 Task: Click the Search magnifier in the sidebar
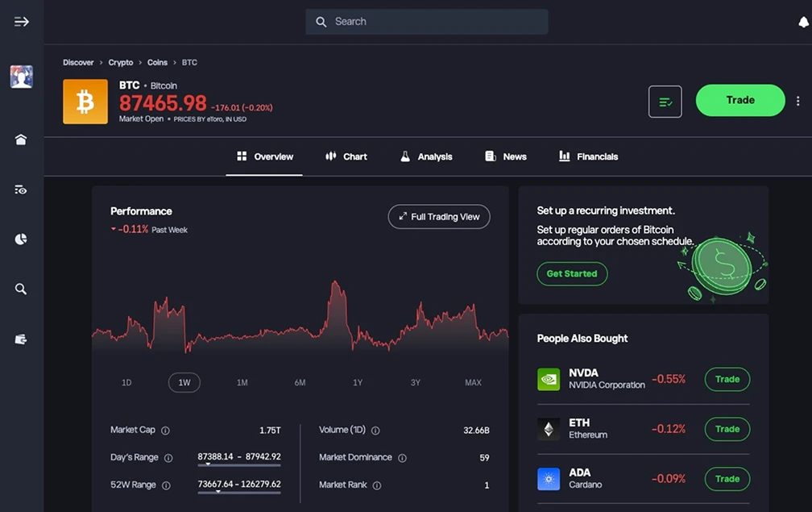point(20,289)
